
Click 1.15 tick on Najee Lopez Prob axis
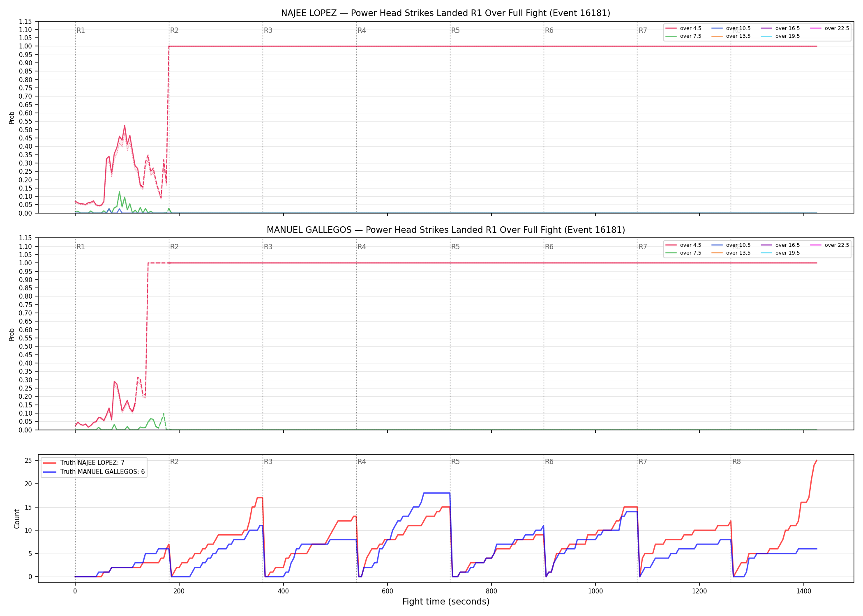coord(25,21)
